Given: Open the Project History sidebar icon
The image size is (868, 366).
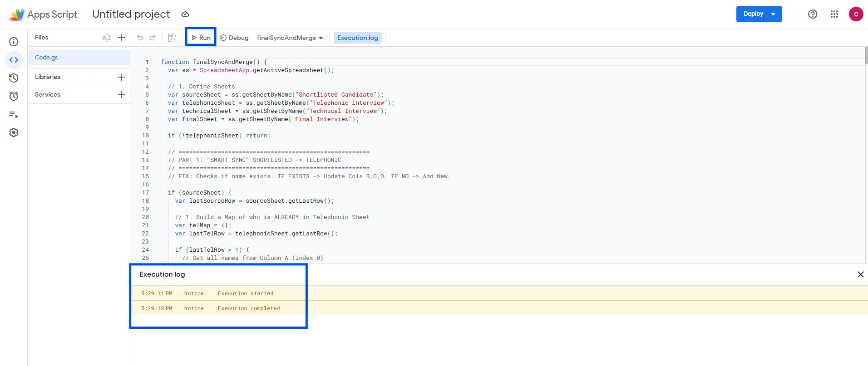Looking at the screenshot, I should pyautogui.click(x=14, y=78).
